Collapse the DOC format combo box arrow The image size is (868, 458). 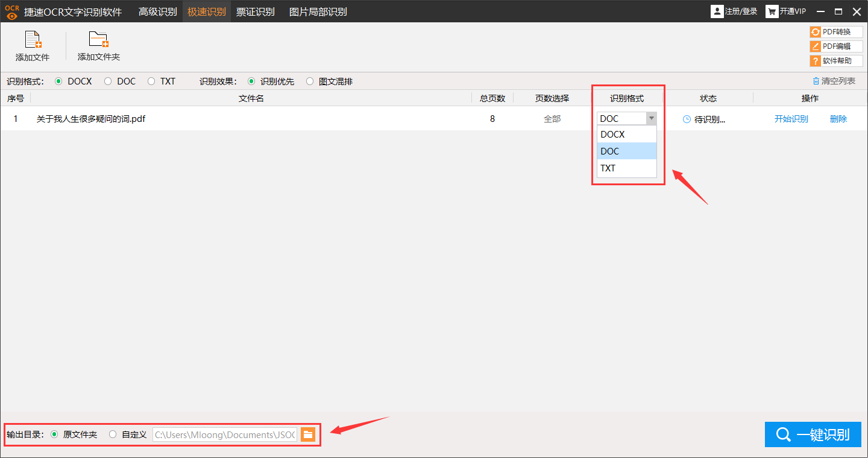point(651,119)
